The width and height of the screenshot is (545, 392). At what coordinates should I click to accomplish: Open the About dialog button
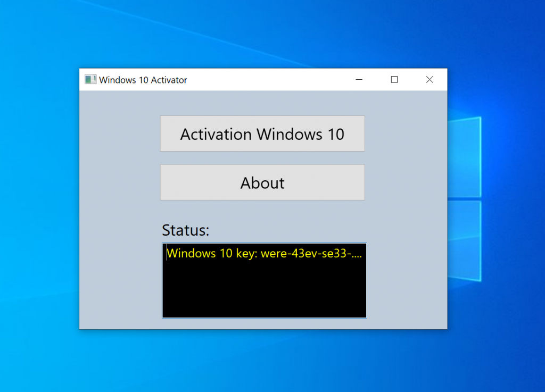[x=262, y=182]
